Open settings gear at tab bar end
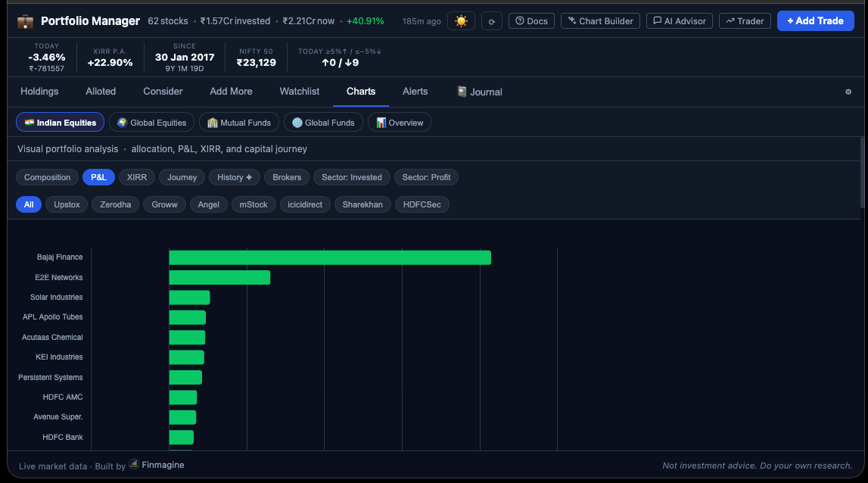This screenshot has width=868, height=483. coord(848,92)
